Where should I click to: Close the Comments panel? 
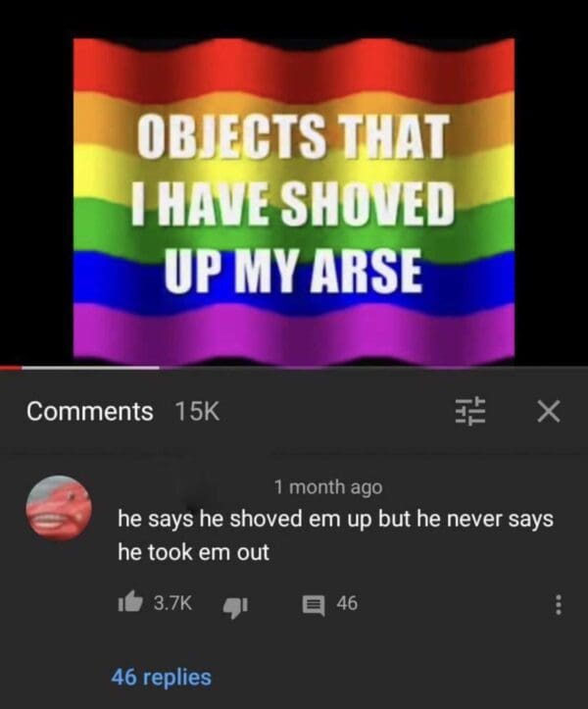549,412
